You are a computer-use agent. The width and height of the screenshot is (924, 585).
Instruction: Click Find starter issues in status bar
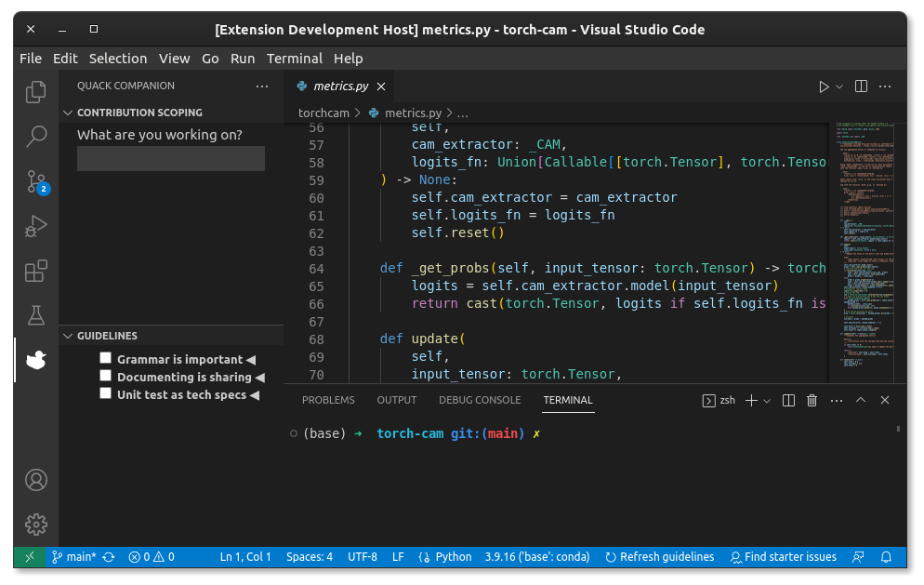(783, 556)
